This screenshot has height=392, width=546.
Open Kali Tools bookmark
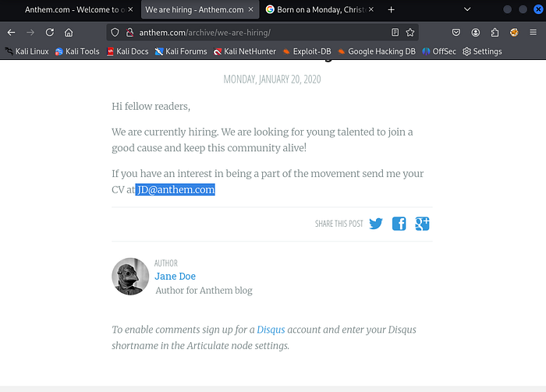77,51
